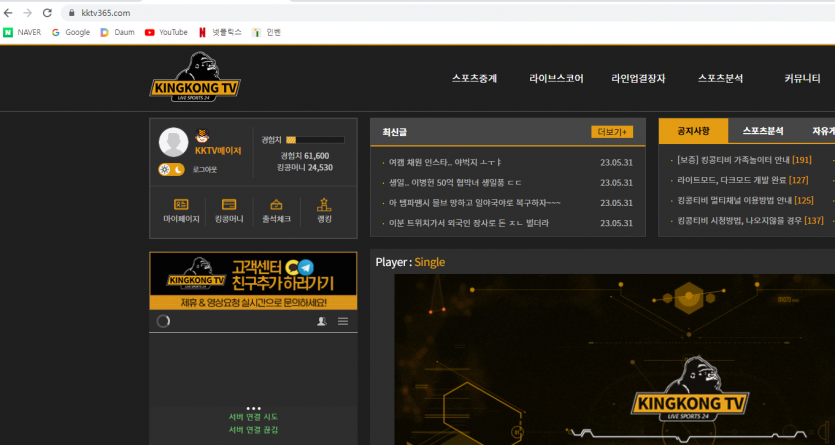Click the Kingkong TV gorilla logo
The width and height of the screenshot is (835, 445).
(194, 77)
